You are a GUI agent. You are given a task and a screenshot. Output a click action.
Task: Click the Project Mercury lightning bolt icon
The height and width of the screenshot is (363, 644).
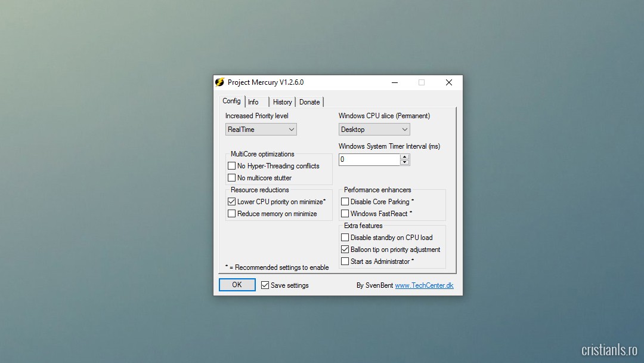[219, 82]
